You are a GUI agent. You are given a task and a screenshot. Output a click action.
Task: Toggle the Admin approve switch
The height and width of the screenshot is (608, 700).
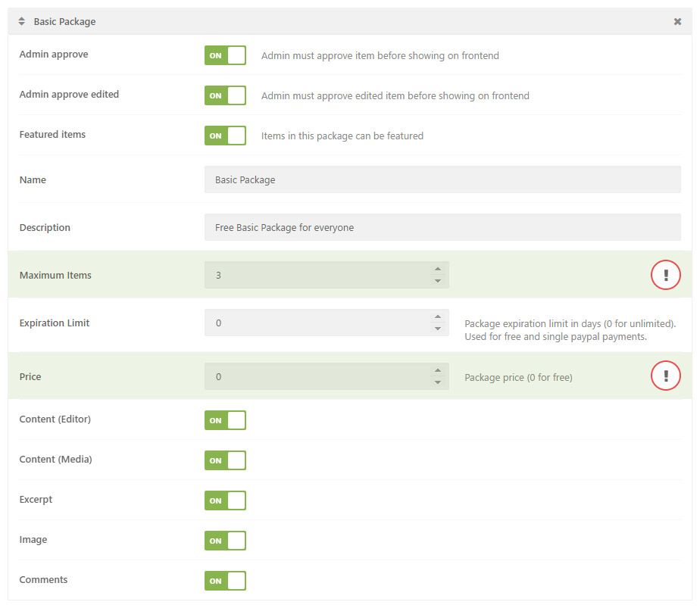[226, 55]
